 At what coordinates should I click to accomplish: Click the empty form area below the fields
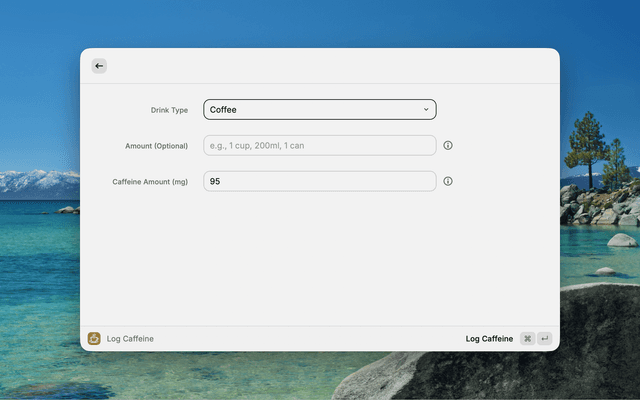coord(319,260)
